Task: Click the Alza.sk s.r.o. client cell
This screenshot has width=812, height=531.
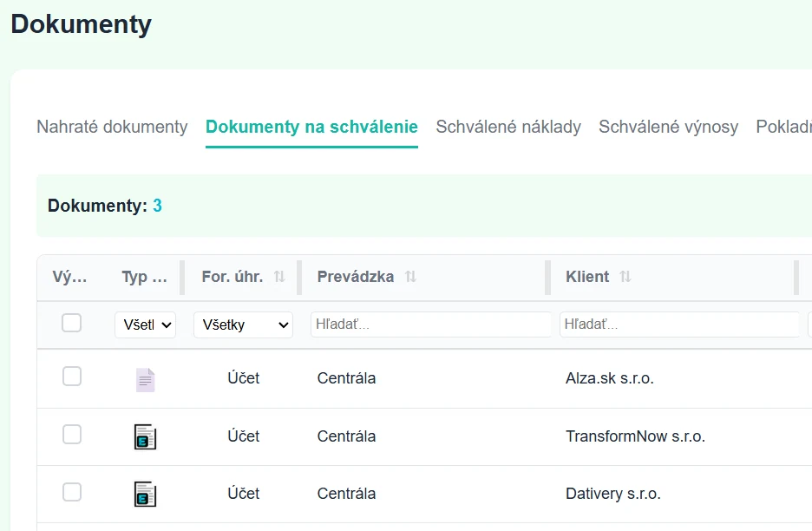Action: [x=610, y=378]
